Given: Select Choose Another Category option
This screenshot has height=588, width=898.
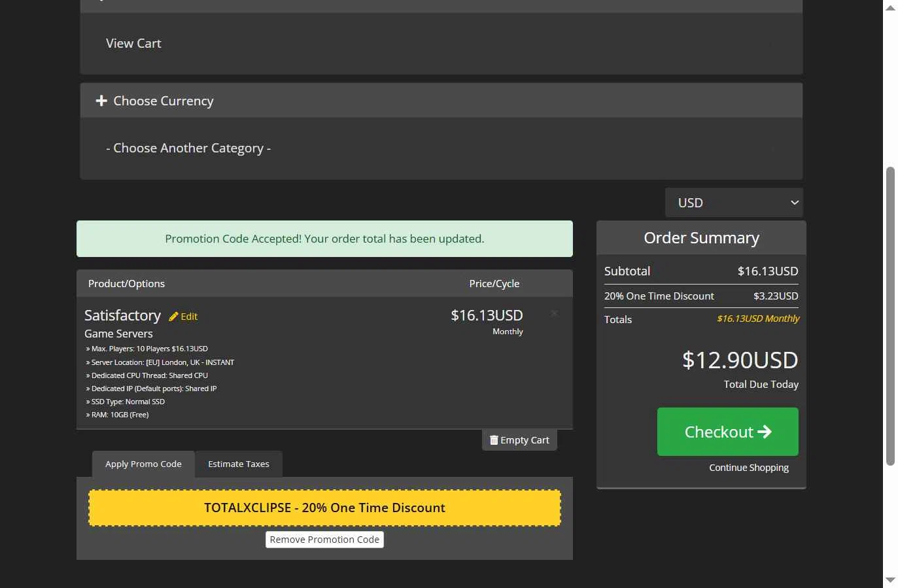Looking at the screenshot, I should tap(188, 148).
